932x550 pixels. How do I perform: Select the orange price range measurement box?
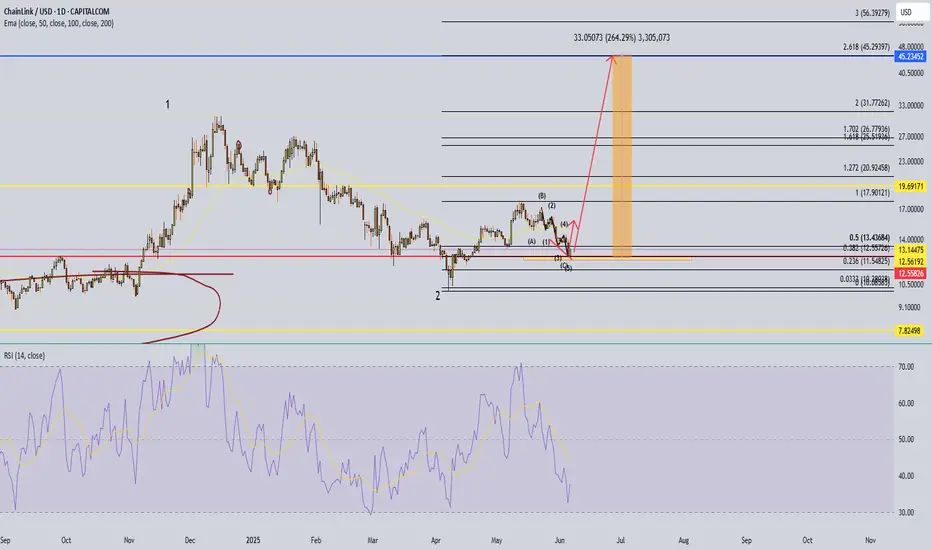(x=622, y=156)
